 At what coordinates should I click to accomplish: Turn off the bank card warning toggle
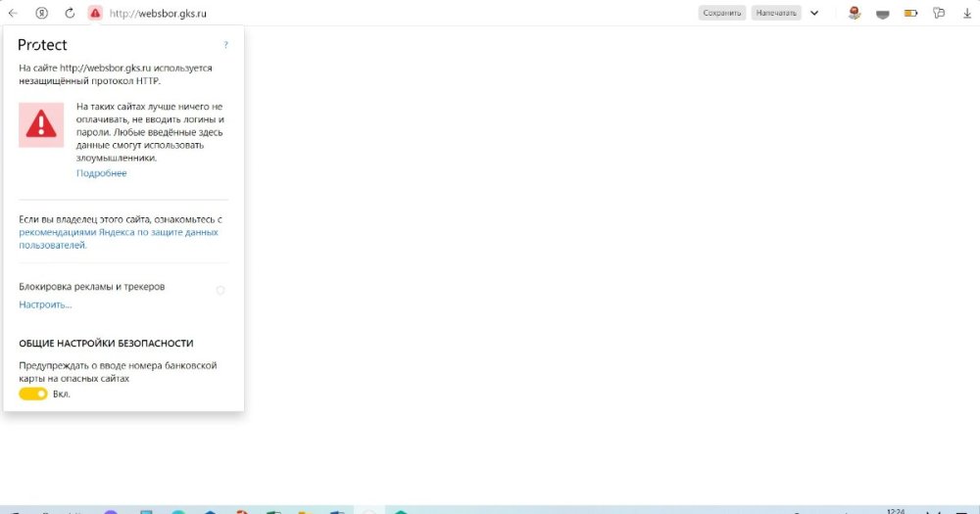point(33,395)
